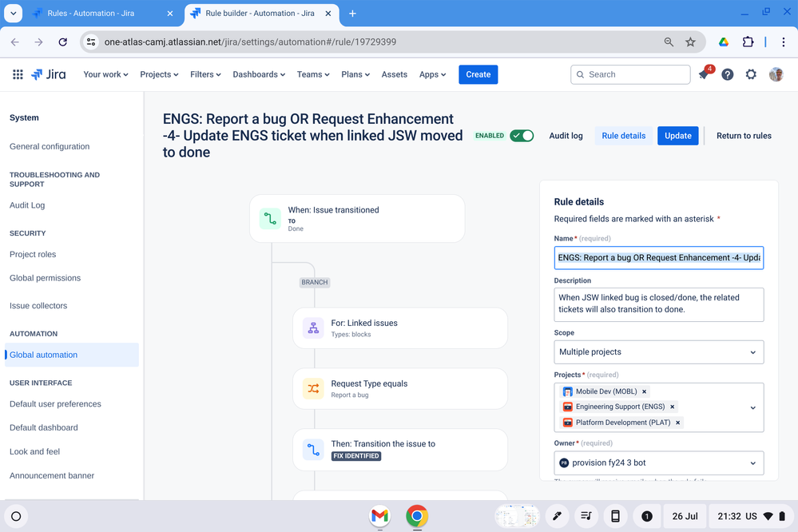Image resolution: width=798 pixels, height=532 pixels.
Task: Open Global permissions in sidebar
Action: [45, 278]
